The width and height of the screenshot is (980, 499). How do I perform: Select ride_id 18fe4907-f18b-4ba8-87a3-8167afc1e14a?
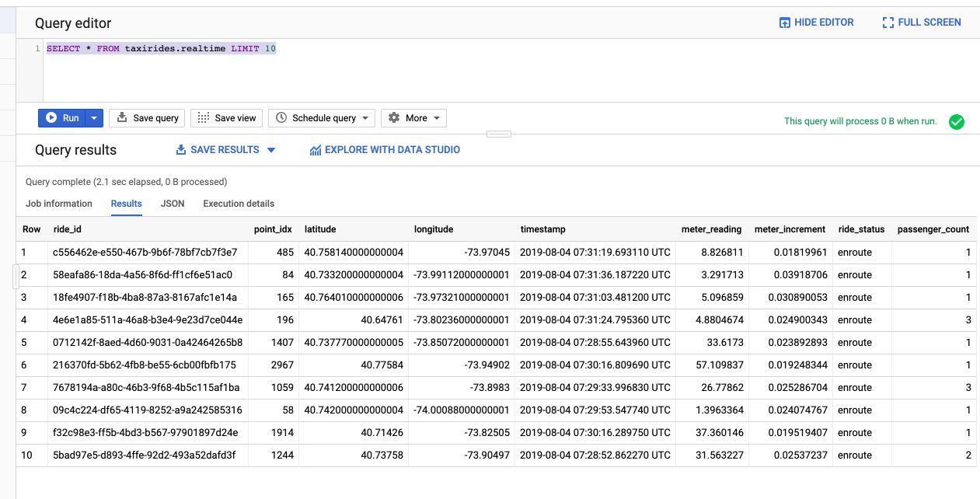pos(145,297)
